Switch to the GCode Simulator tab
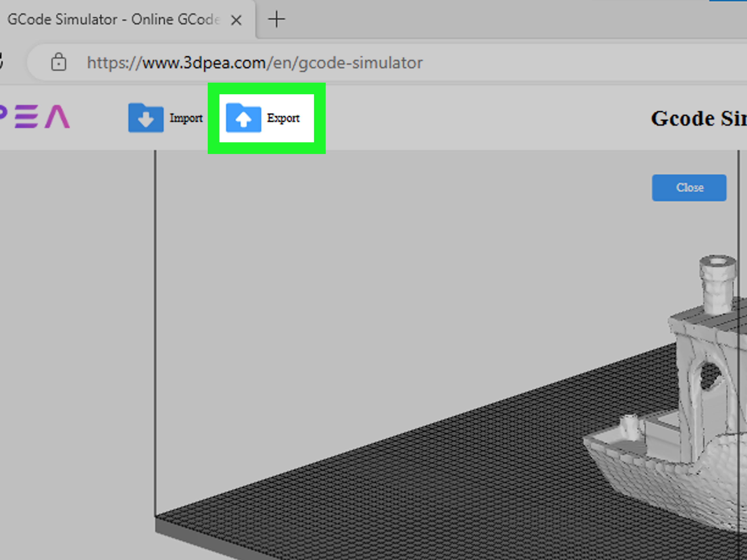747x560 pixels. coord(111,19)
